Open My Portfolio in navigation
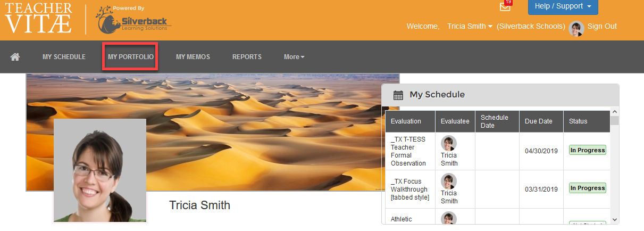The width and height of the screenshot is (644, 231). coord(131,57)
